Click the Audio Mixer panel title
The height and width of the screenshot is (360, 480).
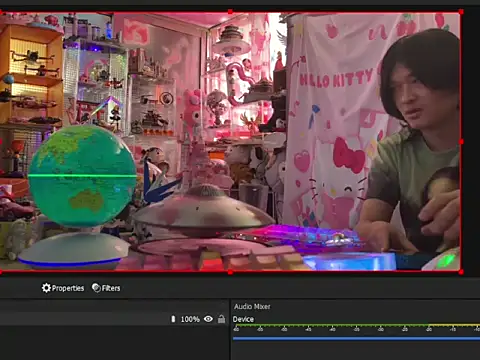252,306
